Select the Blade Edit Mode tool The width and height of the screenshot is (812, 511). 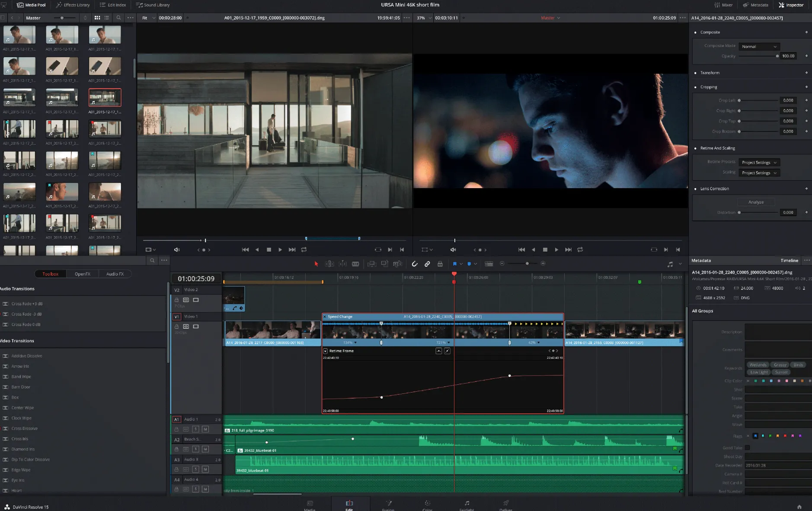[355, 264]
